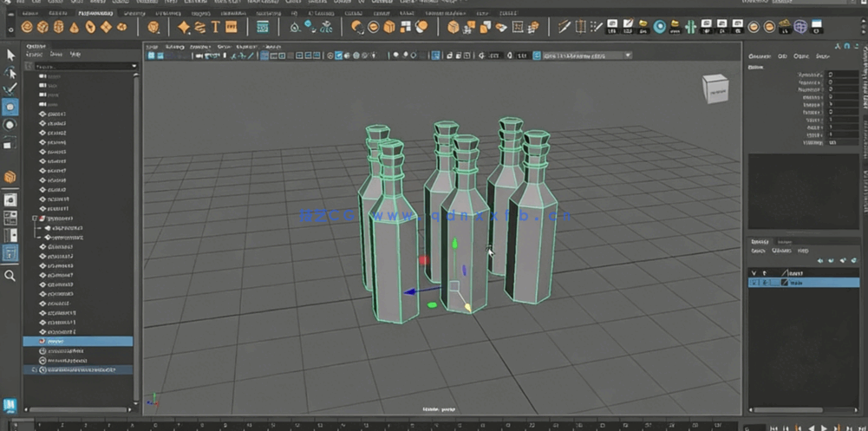Select the highlighted item in Outliner list
Screen dimensions: 868x431
pos(78,342)
